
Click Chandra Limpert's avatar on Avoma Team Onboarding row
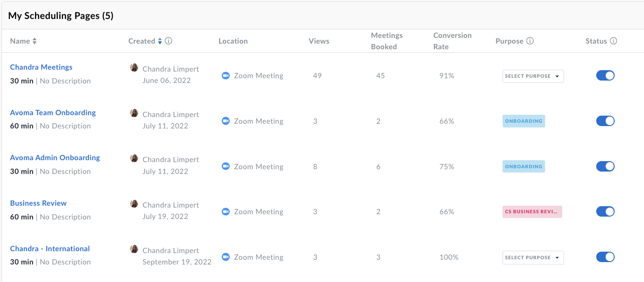tap(134, 113)
